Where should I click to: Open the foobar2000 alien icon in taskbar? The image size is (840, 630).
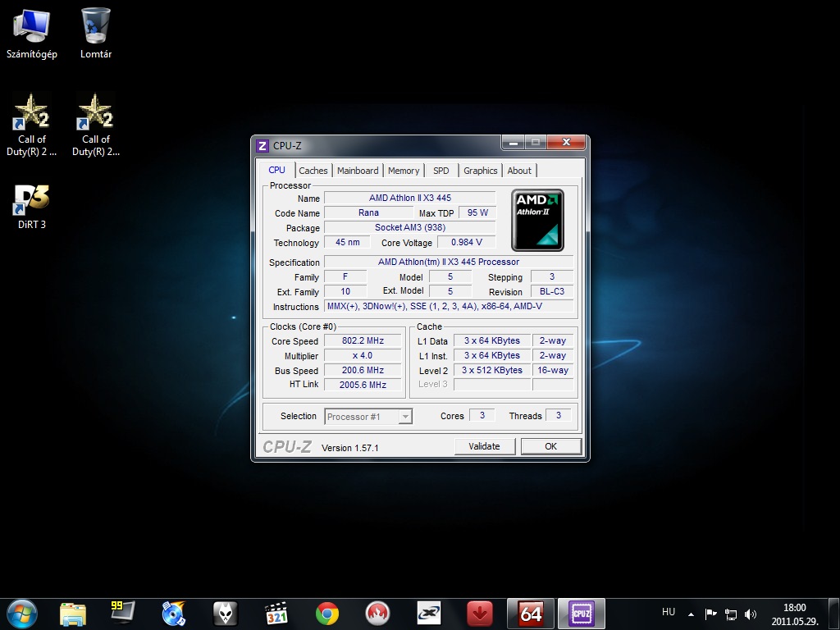tap(225, 614)
